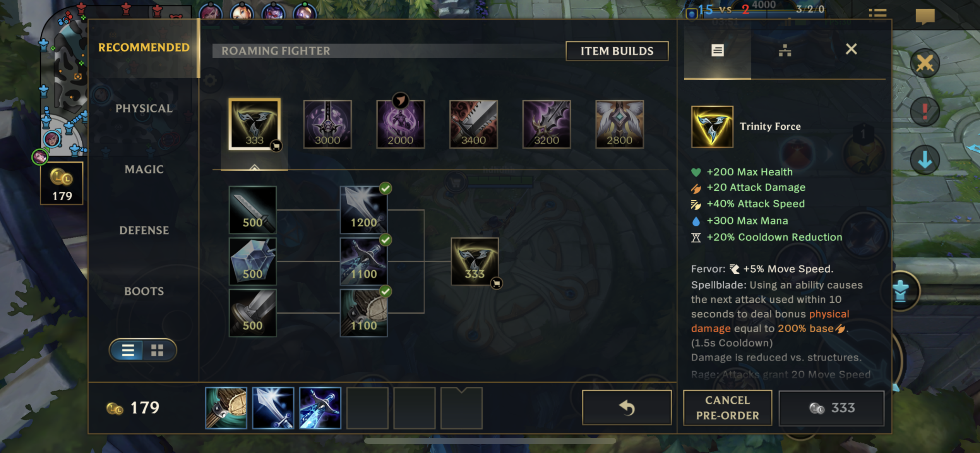
Task: Select the 500 gold Sapphire Crystal component
Action: coord(253,261)
